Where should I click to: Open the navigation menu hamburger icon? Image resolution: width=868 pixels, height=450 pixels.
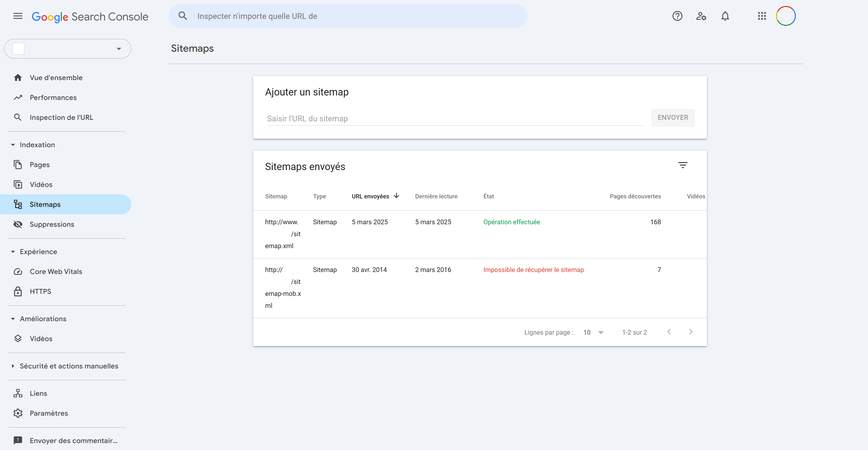(17, 16)
